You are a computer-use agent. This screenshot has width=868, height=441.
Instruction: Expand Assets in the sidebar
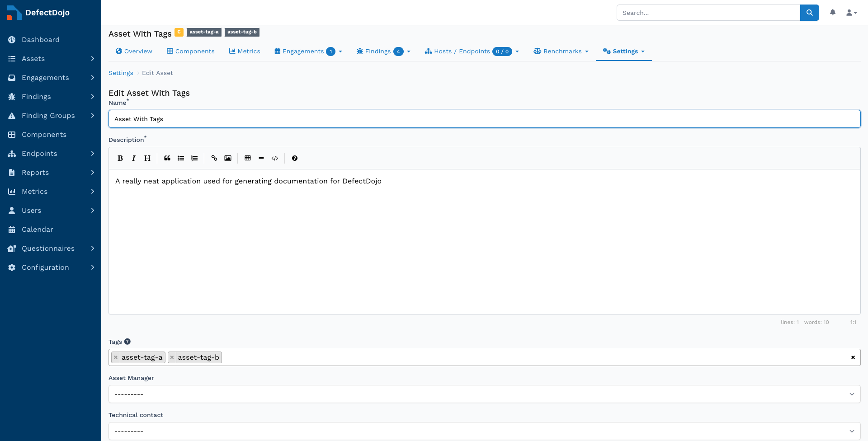[51, 59]
